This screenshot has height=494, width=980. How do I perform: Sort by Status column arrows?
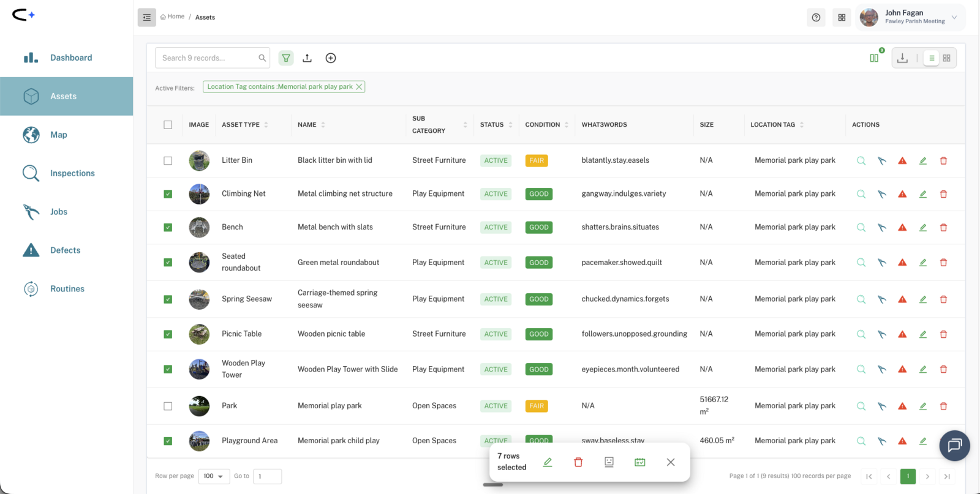point(510,125)
